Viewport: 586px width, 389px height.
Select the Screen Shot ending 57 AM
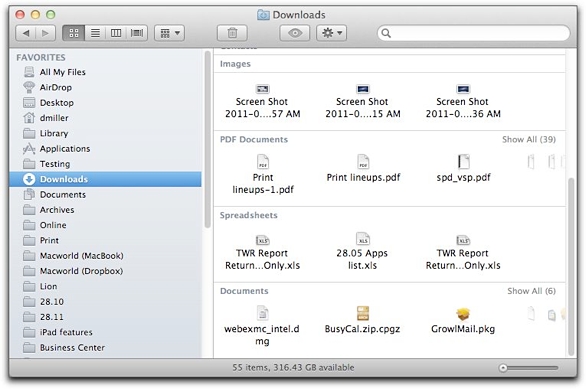[262, 101]
